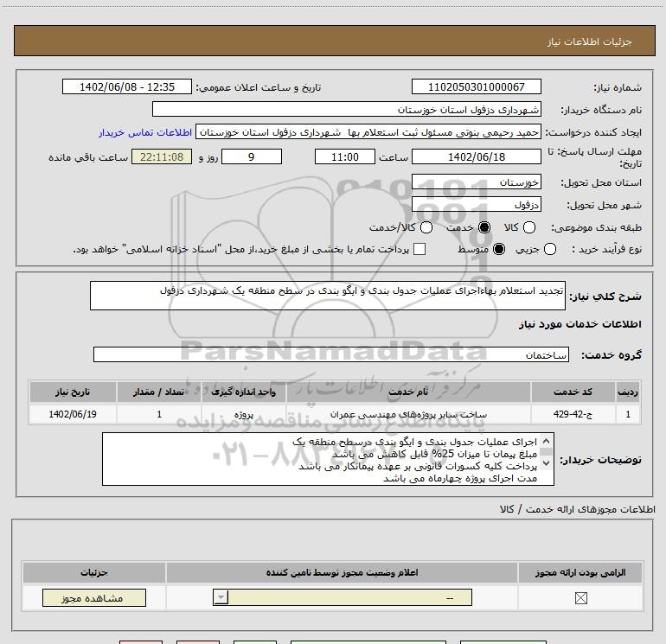Click the row number cell 1
Image resolution: width=666 pixels, height=644 pixels.
coord(628,414)
